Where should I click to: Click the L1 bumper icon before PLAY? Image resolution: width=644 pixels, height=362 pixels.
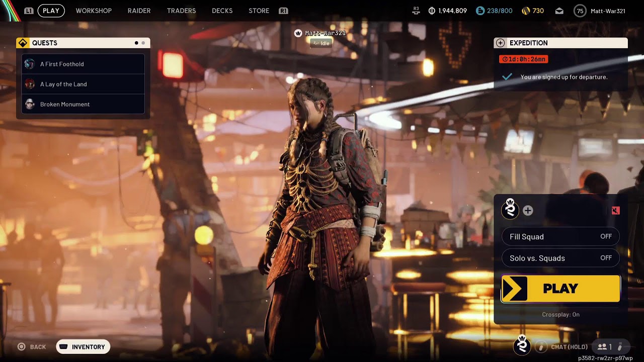coord(29,11)
